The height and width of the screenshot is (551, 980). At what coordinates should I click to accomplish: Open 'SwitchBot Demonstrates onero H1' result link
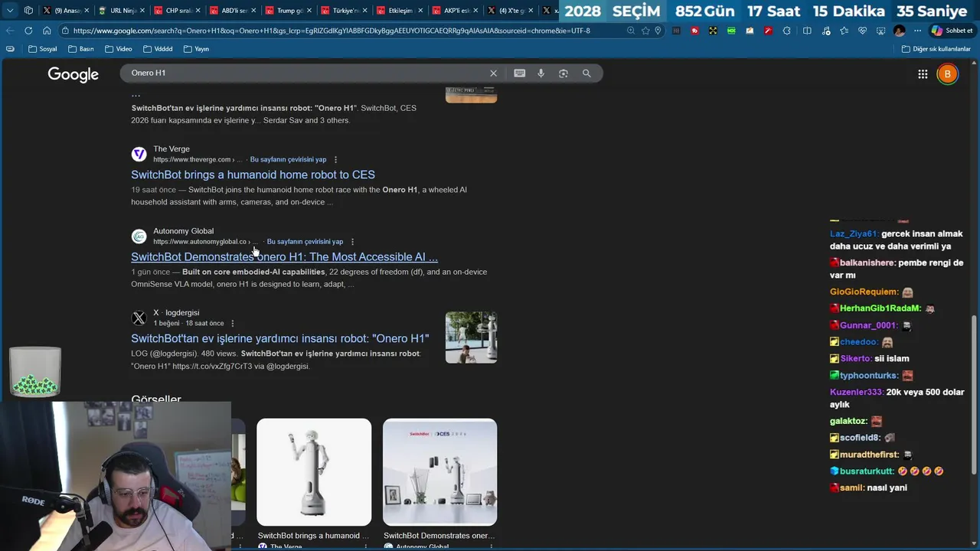[284, 257]
